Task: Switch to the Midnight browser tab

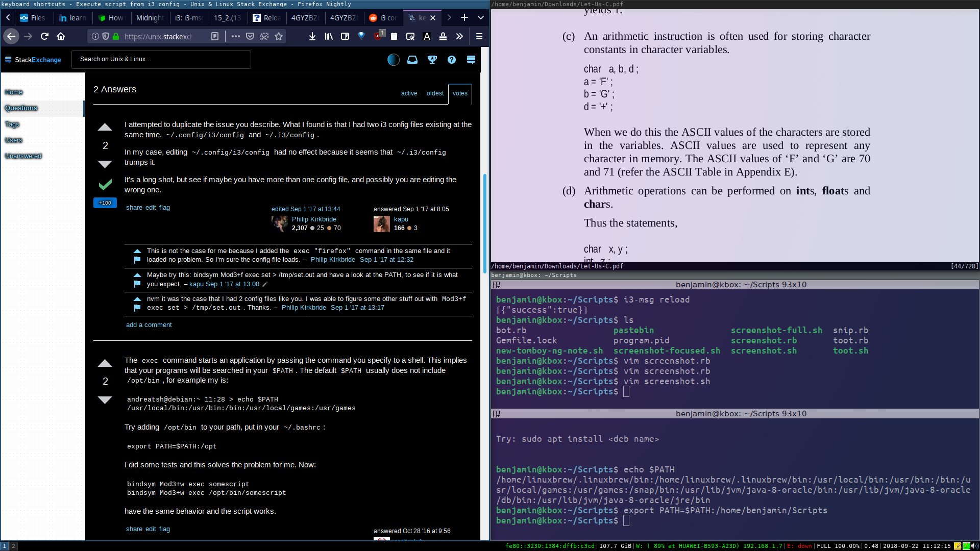Action: 150,18
